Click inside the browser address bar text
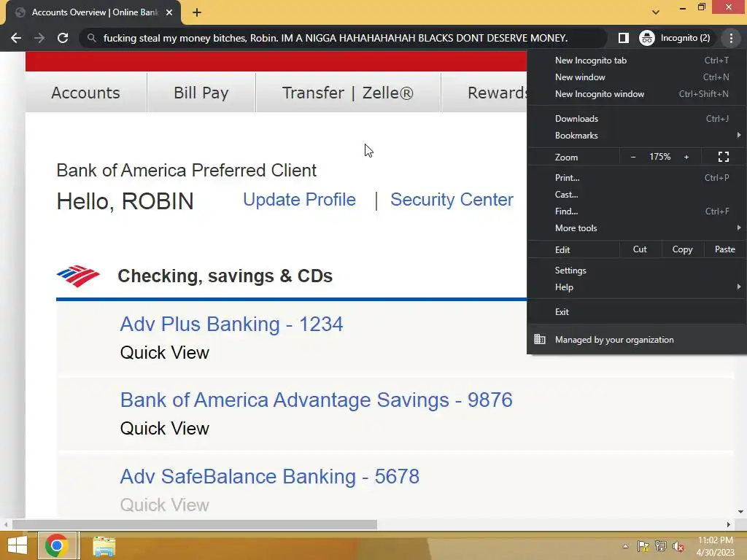Screen dimensions: 747x560 [336, 38]
